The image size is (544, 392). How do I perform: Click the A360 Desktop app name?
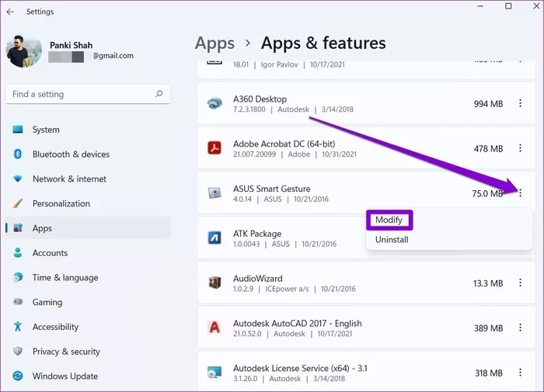(260, 99)
